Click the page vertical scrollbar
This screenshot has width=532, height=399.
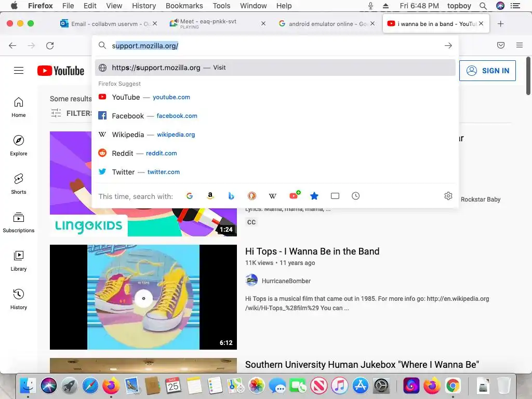click(x=528, y=76)
